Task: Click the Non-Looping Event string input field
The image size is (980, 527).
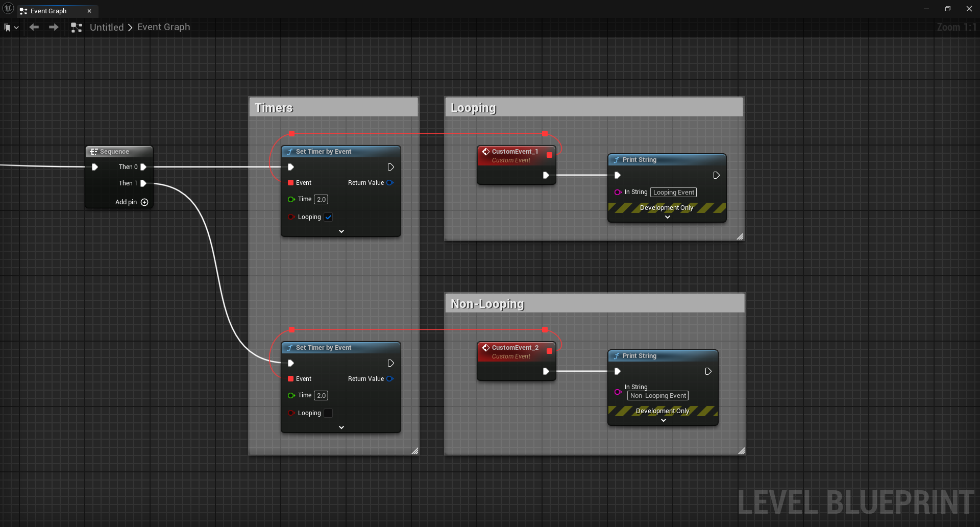Action: point(658,396)
